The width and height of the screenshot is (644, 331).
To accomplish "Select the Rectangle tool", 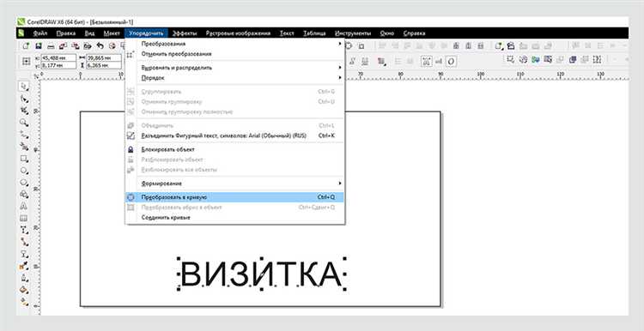I will click(24, 159).
